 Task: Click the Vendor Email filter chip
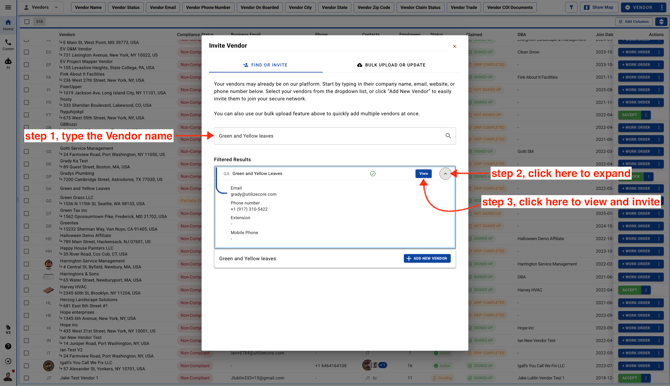[163, 7]
